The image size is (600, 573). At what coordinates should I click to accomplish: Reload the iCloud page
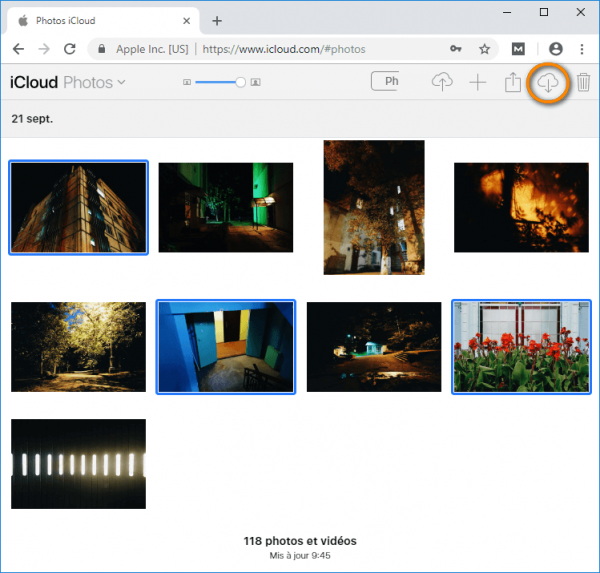(x=70, y=49)
